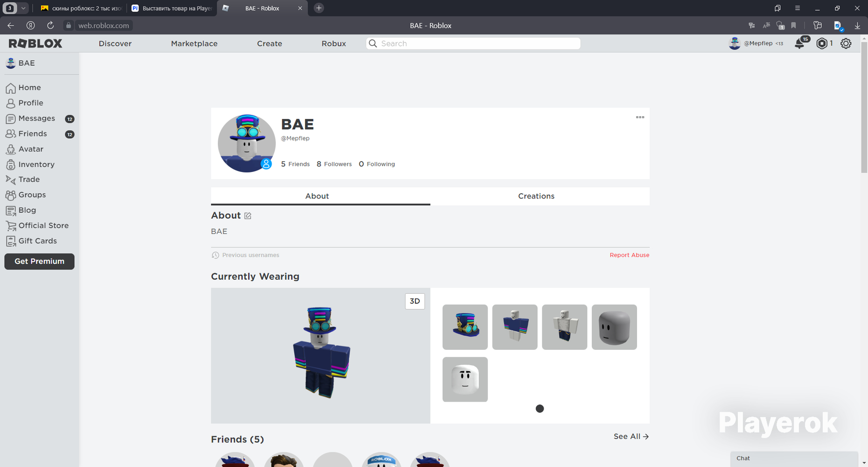This screenshot has width=868, height=467.
Task: Click the Roblox logo
Action: (35, 43)
